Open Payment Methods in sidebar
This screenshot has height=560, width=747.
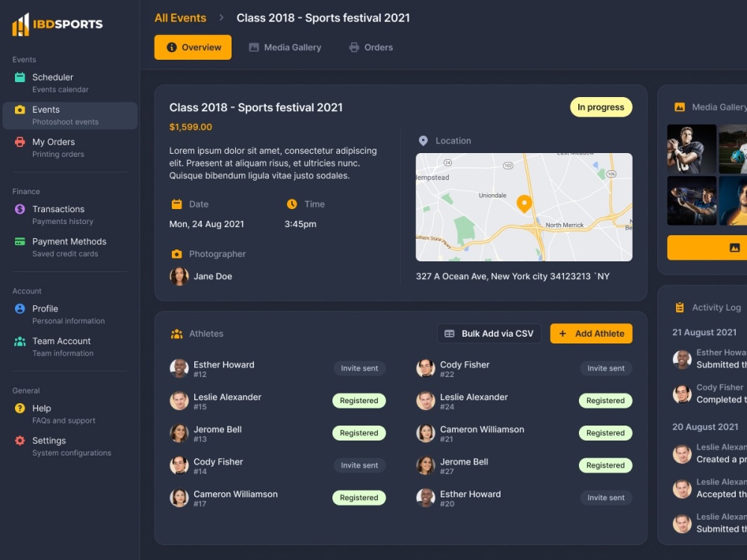[70, 247]
